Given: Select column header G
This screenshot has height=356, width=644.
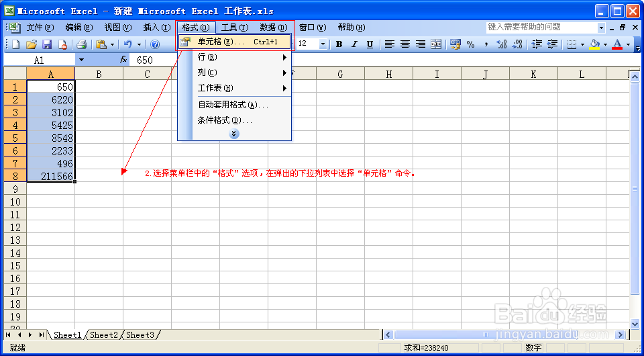Looking at the screenshot, I should (341, 74).
